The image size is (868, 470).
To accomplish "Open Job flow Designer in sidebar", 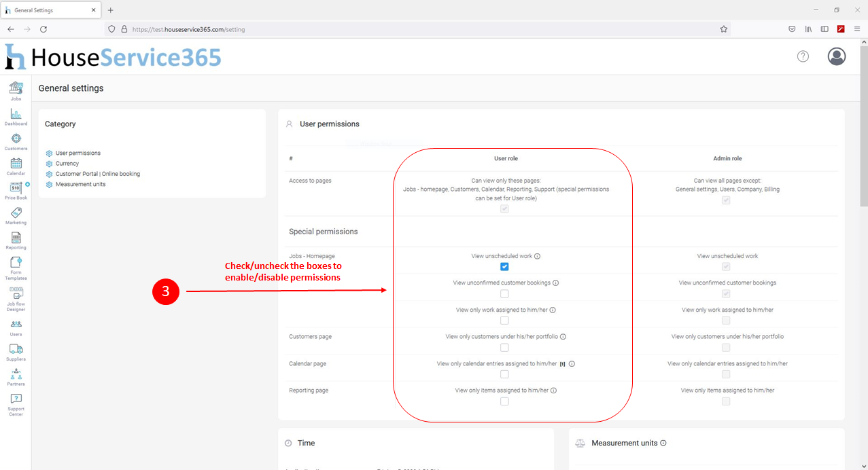I will pos(16,299).
